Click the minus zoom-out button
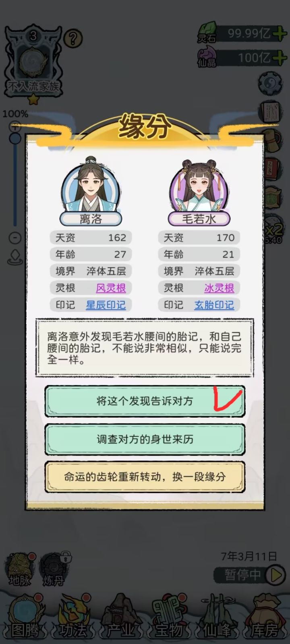Image resolution: width=290 pixels, height=644 pixels. click(x=15, y=238)
